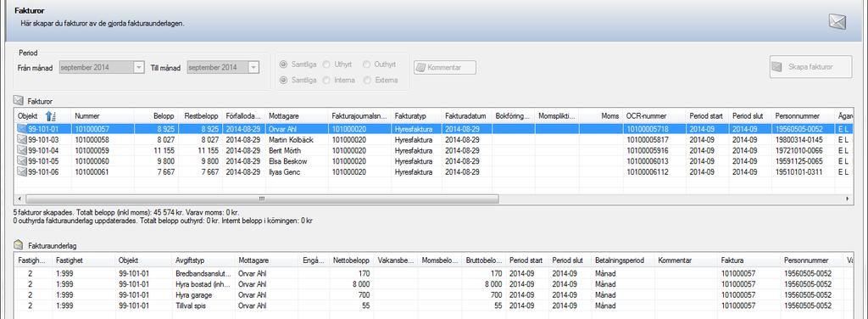
Task: Click envelope icon of row 99-101-06
Action: pos(22,171)
